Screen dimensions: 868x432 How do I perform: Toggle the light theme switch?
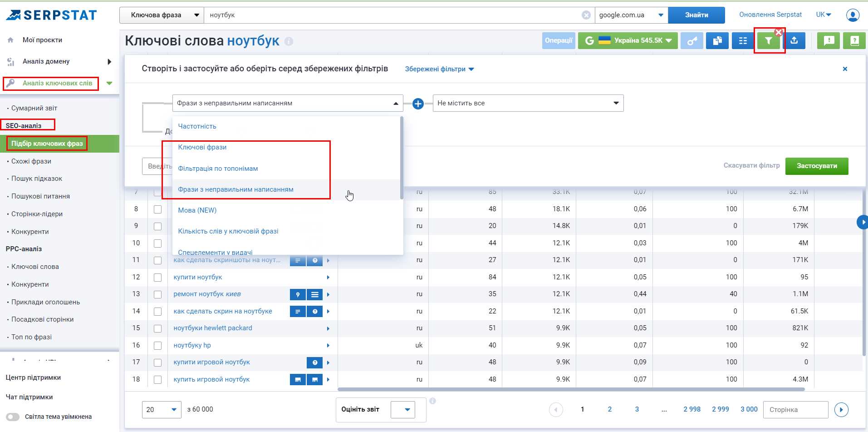pyautogui.click(x=13, y=417)
